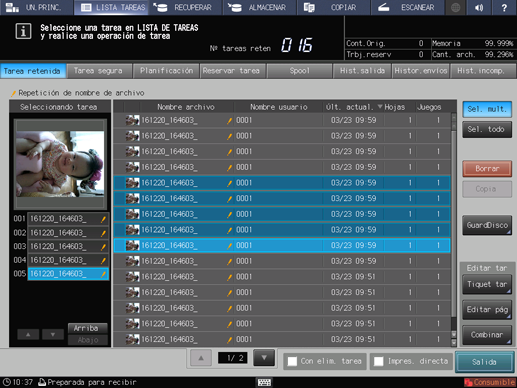This screenshot has height=388, width=517.
Task: Click the baby photo preview thumbnail
Action: tap(60, 164)
